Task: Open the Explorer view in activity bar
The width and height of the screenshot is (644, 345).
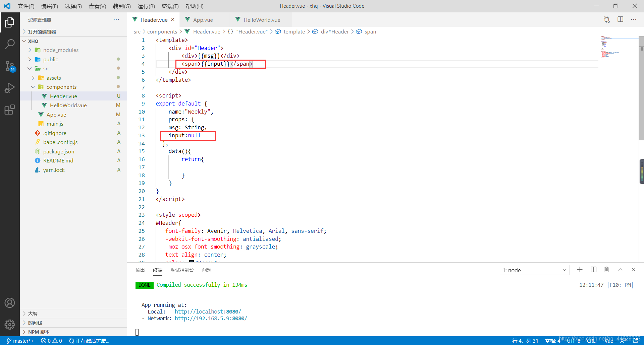Action: 10,23
